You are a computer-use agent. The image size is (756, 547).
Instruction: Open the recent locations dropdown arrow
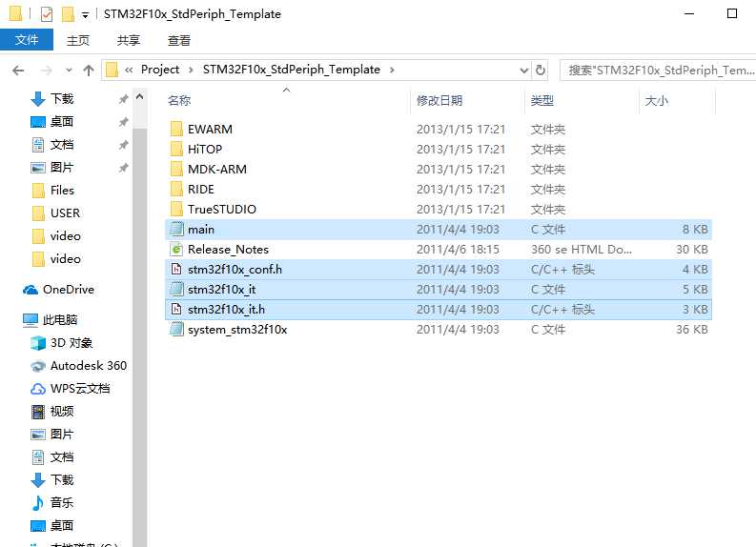pyautogui.click(x=69, y=71)
